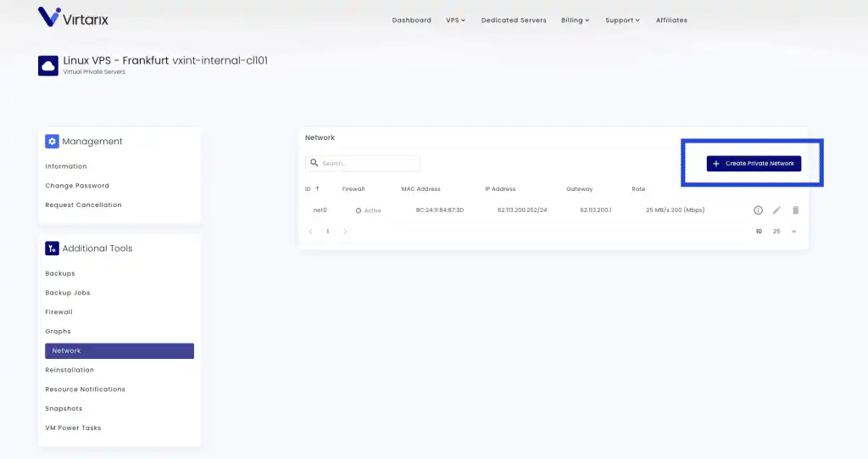The image size is (868, 459).
Task: Click the pencil edit icon for net0
Action: 776,210
